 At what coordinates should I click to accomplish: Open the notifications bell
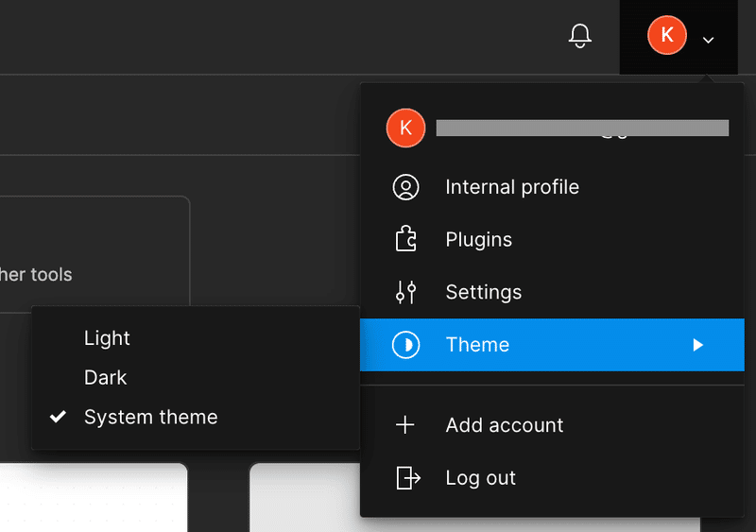pyautogui.click(x=580, y=36)
